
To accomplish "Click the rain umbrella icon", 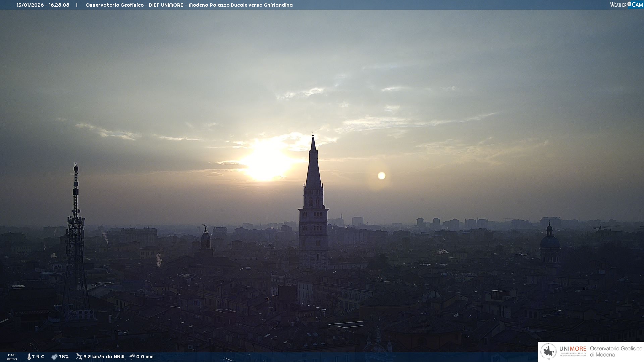I will pos(132,357).
